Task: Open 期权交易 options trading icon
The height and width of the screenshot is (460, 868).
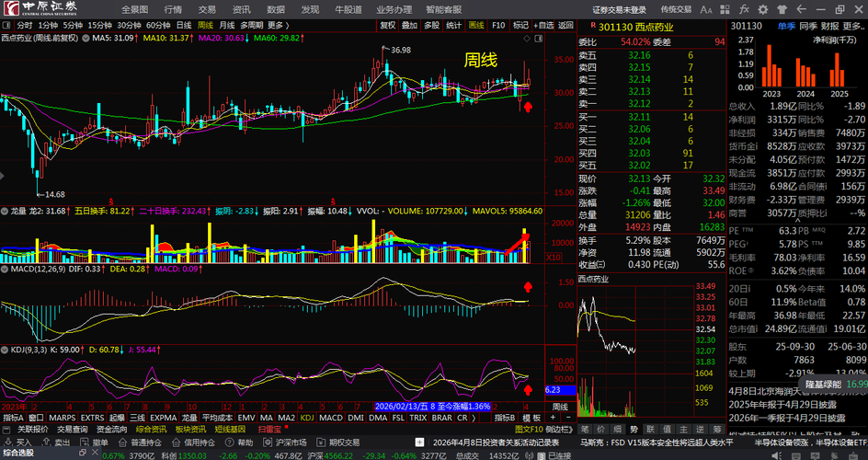Action: click(x=338, y=443)
